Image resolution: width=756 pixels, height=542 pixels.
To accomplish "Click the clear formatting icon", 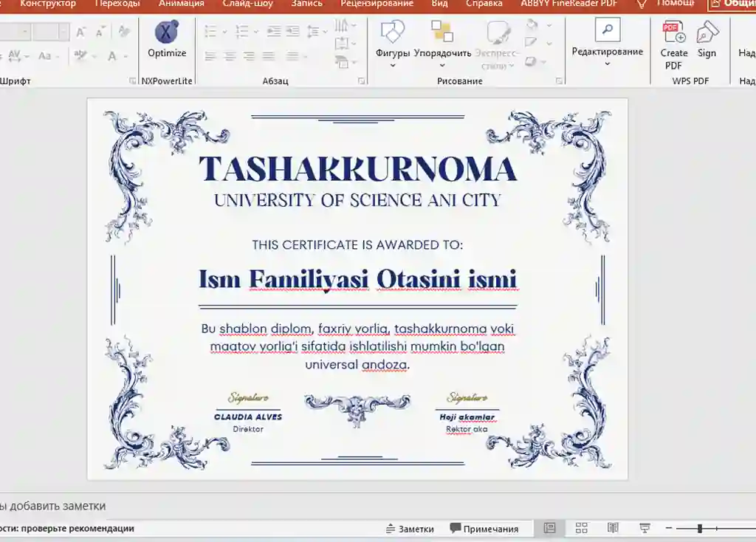I will [x=124, y=32].
